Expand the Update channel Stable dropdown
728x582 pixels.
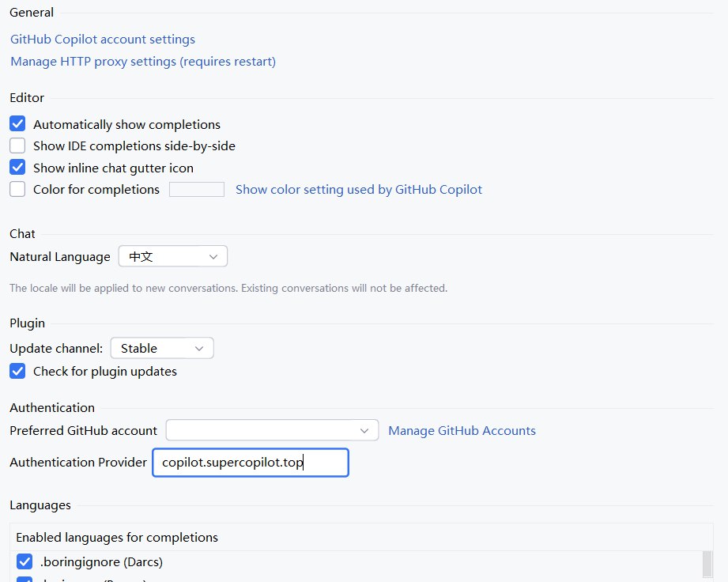coord(161,348)
